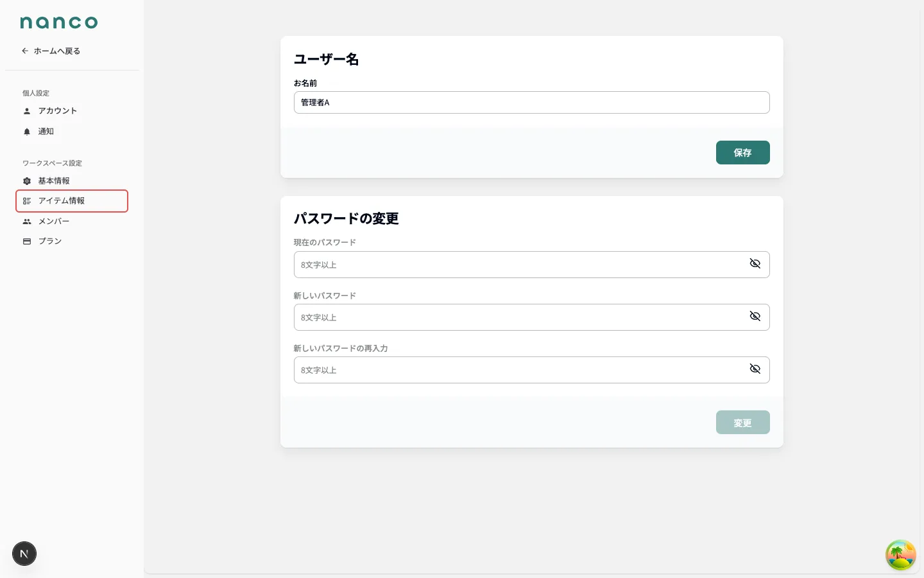Image resolution: width=924 pixels, height=578 pixels.
Task: Toggle visibility of 新しいパスワード field
Action: [755, 317]
